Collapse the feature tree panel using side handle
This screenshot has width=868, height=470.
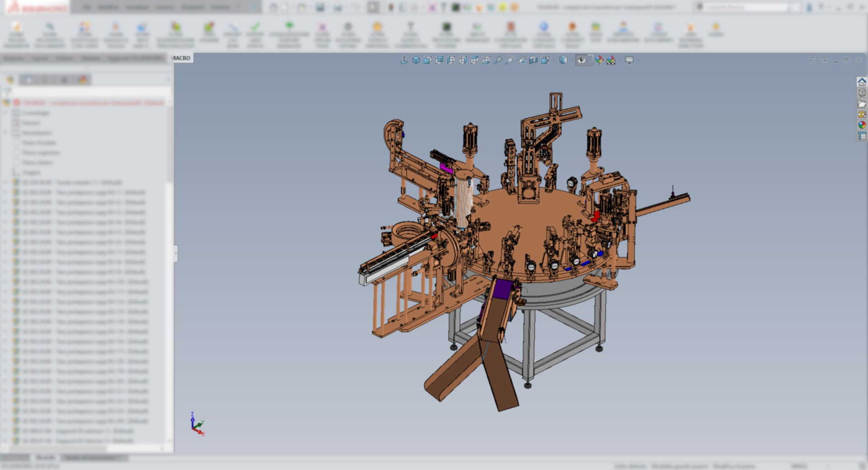tap(175, 254)
